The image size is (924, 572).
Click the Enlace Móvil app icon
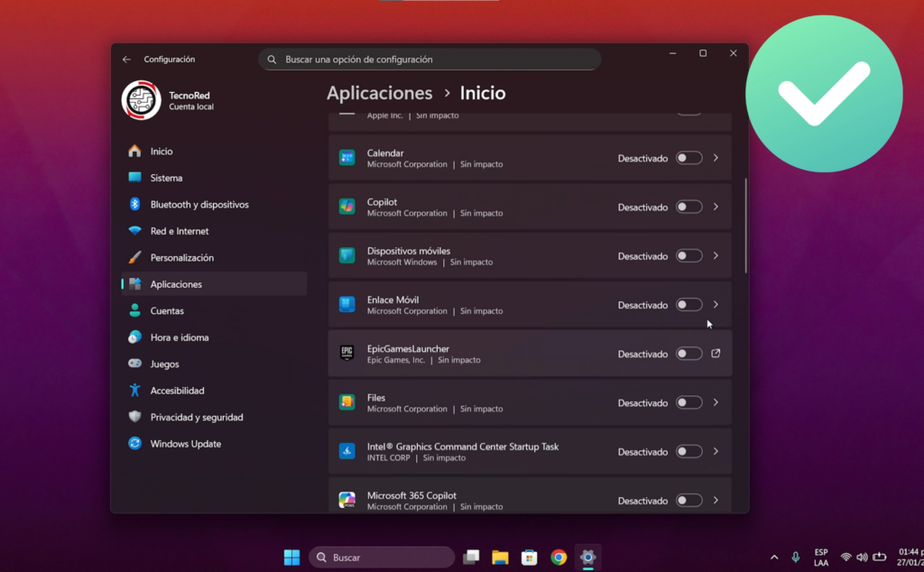(346, 305)
